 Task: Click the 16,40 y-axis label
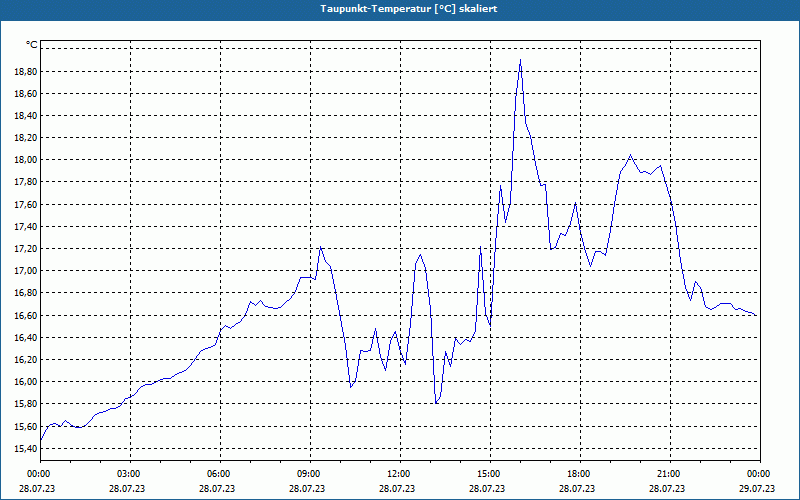[27, 338]
